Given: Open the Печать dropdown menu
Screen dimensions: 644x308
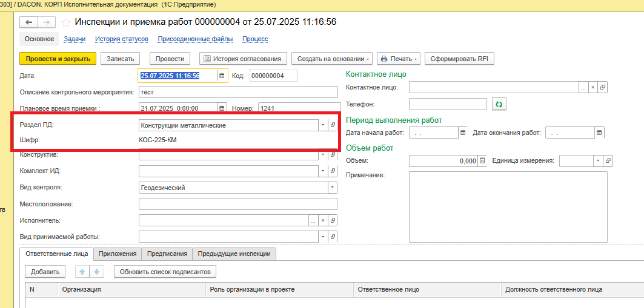Looking at the screenshot, I should (x=398, y=59).
